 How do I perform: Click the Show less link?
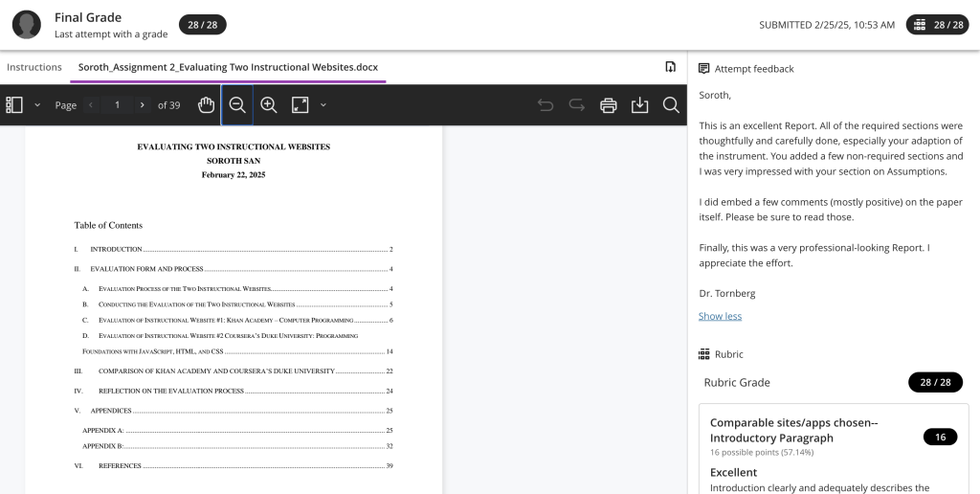[720, 316]
